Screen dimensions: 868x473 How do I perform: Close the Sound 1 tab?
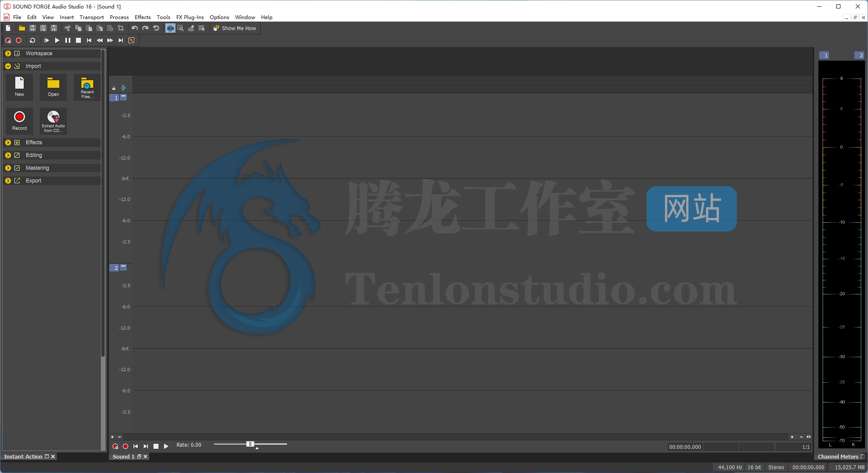(145, 456)
